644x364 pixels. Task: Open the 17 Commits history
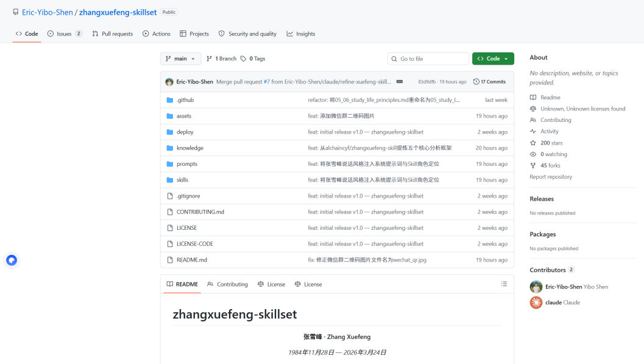tap(489, 82)
